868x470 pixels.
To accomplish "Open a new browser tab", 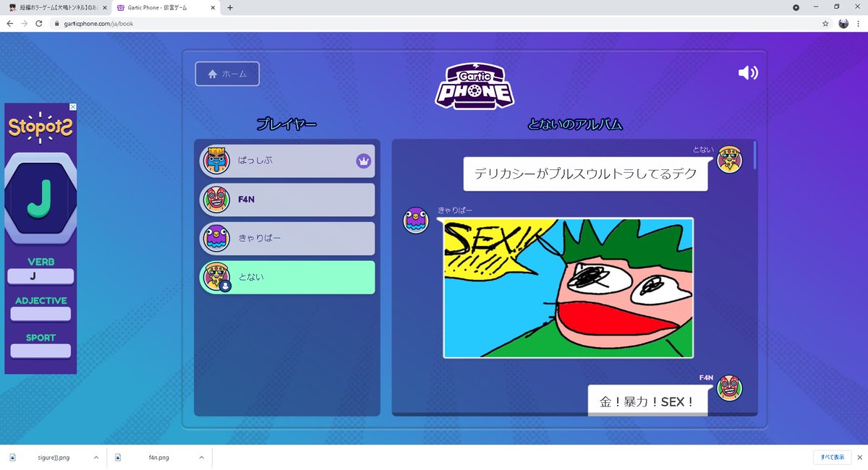I will tap(230, 7).
